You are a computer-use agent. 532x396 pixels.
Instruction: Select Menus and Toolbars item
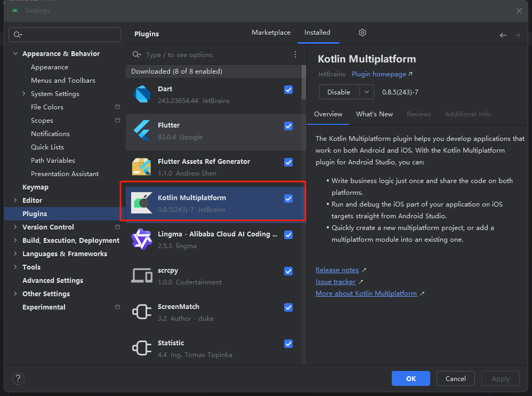click(x=63, y=80)
